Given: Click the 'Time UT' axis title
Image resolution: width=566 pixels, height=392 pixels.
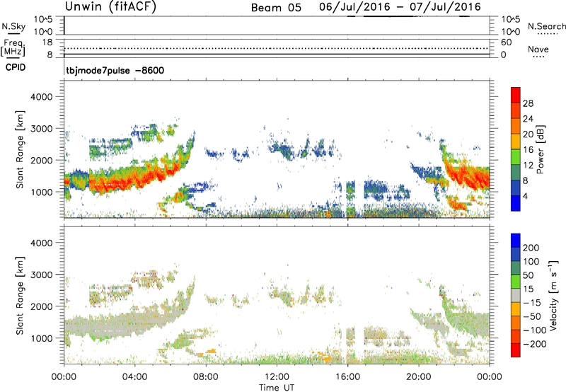Looking at the screenshot, I should pos(277,388).
